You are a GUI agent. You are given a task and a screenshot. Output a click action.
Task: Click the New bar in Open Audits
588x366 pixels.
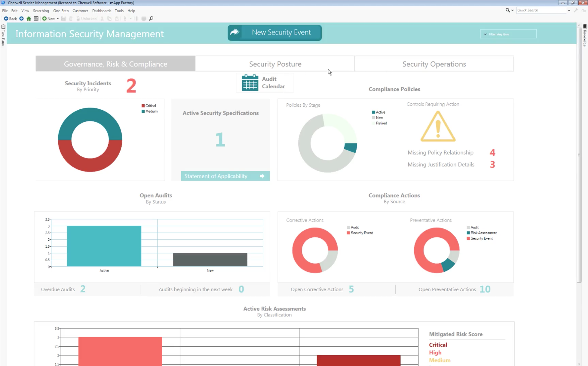pos(210,260)
